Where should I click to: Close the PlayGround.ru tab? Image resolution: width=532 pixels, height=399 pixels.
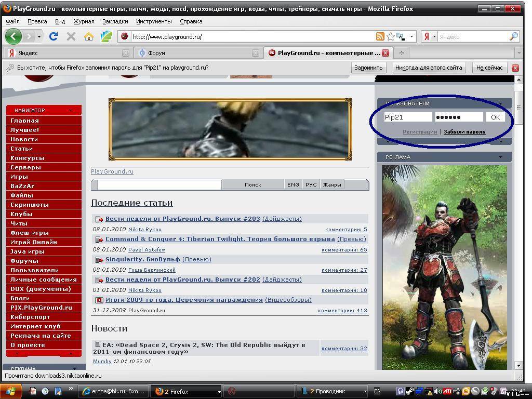(x=385, y=53)
